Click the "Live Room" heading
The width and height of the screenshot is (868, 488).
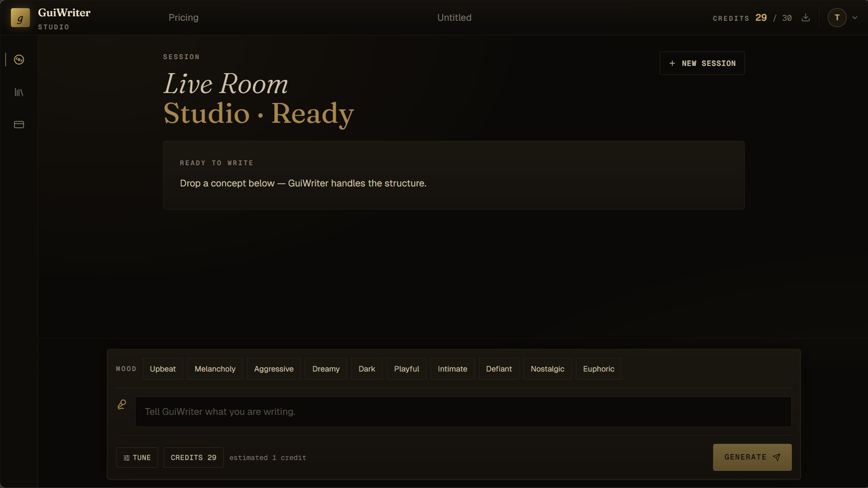pos(226,84)
